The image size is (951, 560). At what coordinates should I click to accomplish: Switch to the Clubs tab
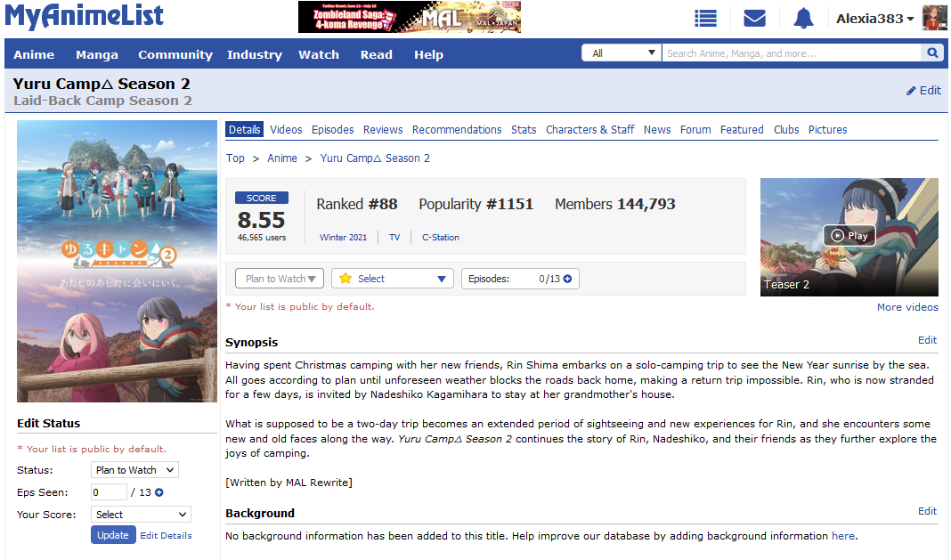tap(786, 129)
